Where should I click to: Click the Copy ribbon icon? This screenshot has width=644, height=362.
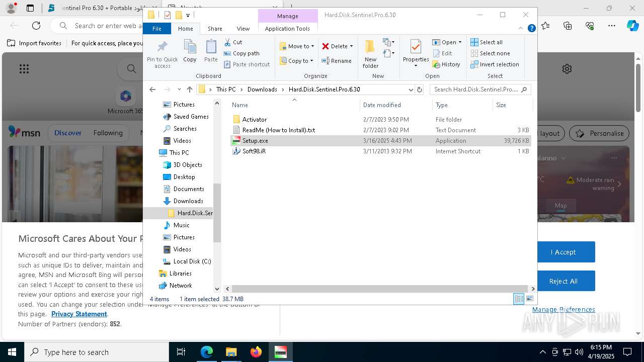190,51
